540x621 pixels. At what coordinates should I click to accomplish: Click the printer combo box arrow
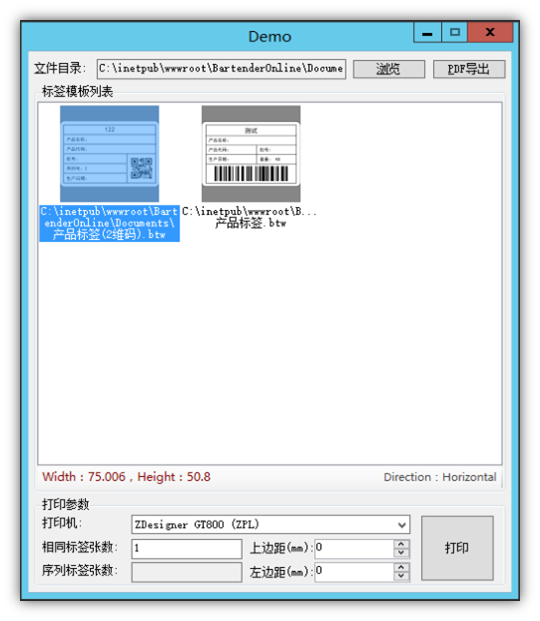click(402, 525)
